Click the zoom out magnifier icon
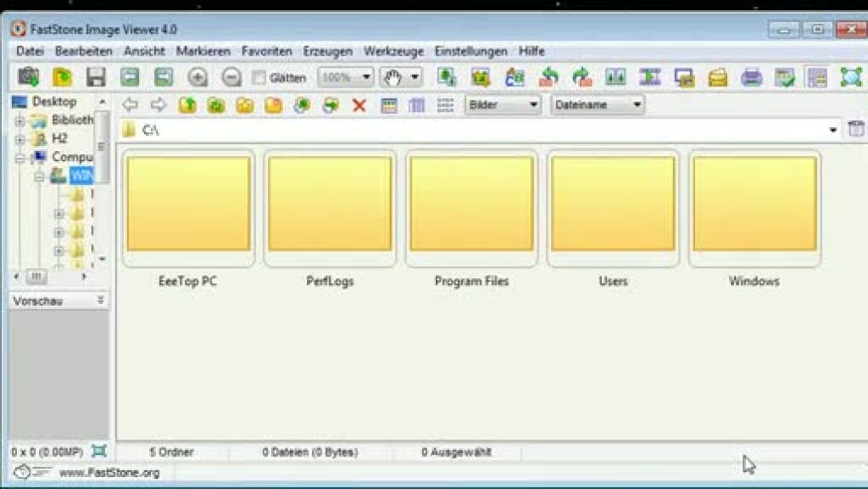 (231, 78)
